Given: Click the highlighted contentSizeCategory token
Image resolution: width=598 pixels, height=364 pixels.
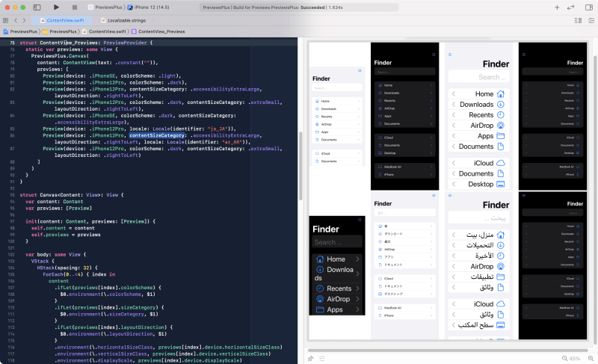Looking at the screenshot, I should 157,135.
